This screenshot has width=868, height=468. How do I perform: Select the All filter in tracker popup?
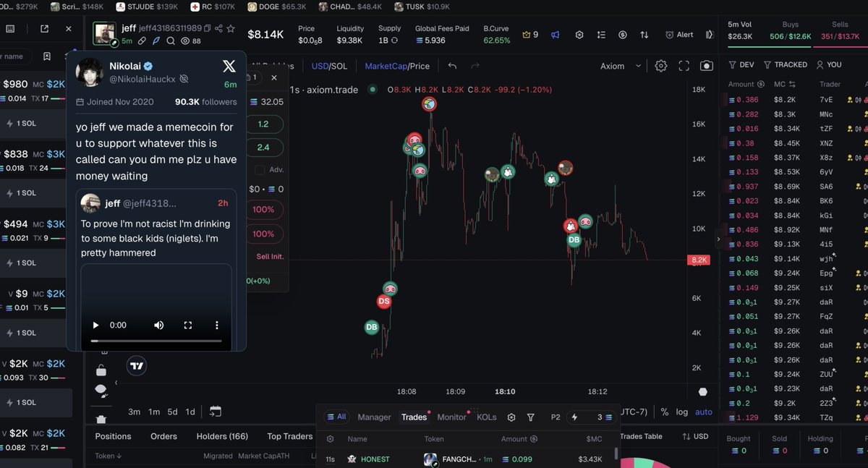(336, 417)
